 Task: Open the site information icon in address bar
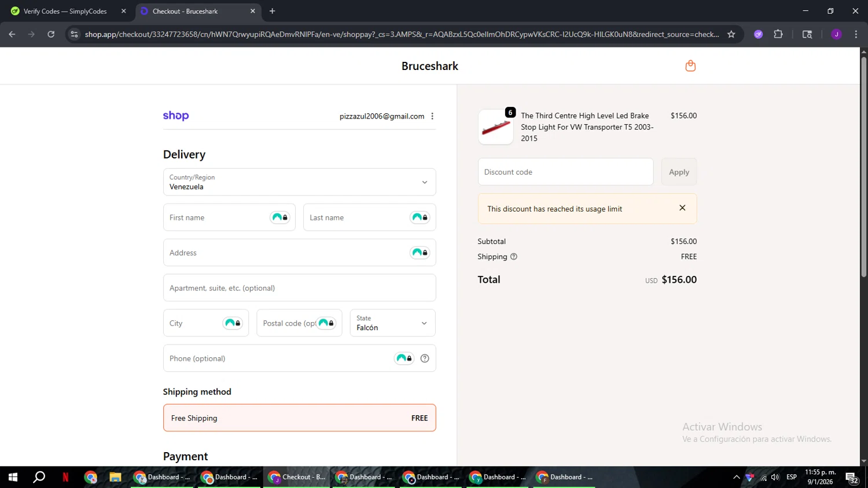[74, 34]
